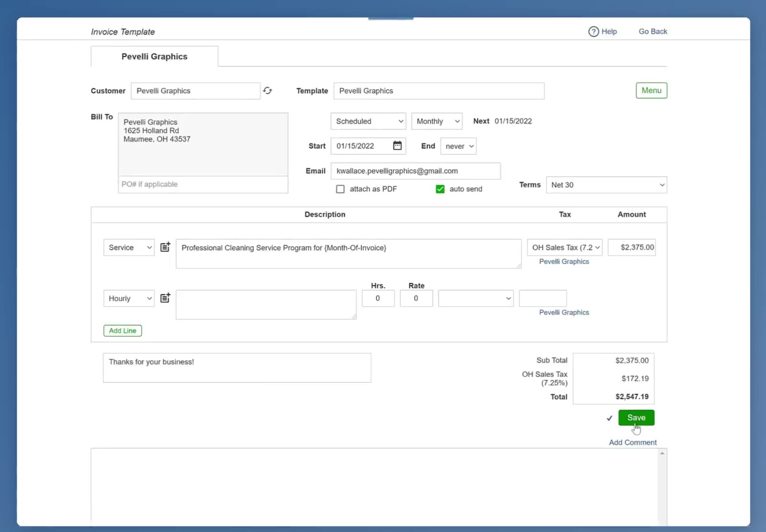Image resolution: width=766 pixels, height=532 pixels.
Task: Click the Pevelli Graphics link under Service line tax
Action: pos(564,262)
